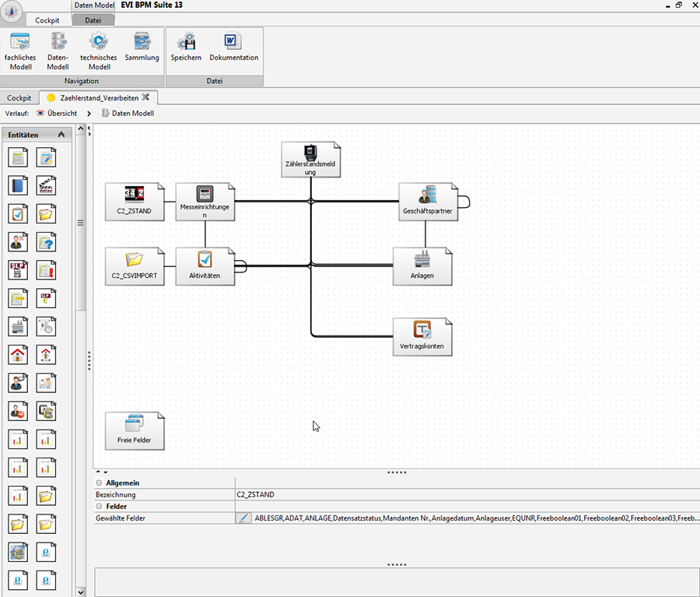The width and height of the screenshot is (700, 597).
Task: Click the Bezeichnung field value C2_ZSTAND
Action: tap(256, 495)
